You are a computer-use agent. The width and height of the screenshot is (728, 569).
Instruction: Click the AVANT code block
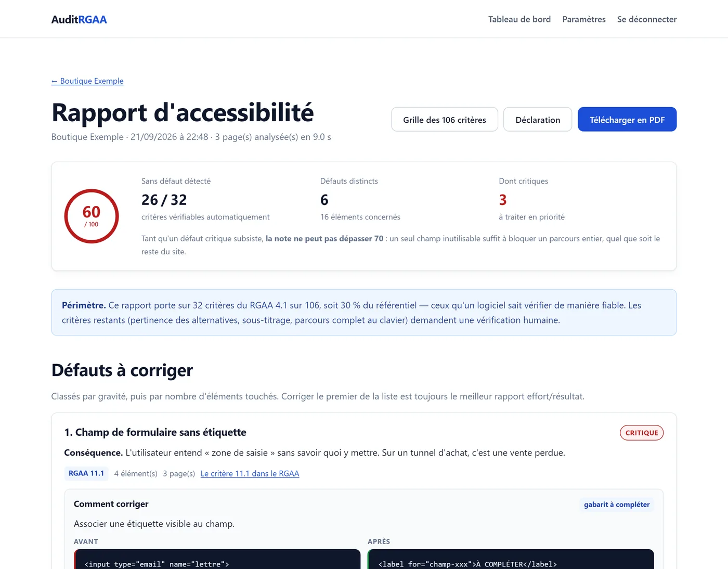pyautogui.click(x=217, y=559)
